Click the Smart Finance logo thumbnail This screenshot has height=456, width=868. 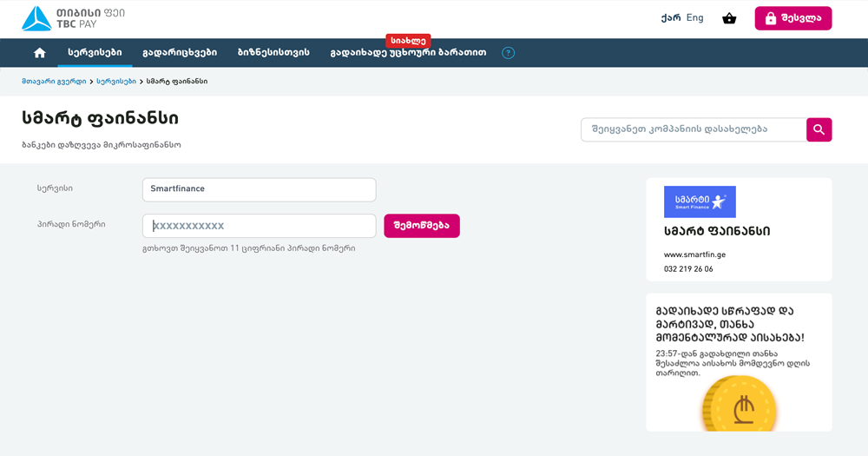[x=700, y=202]
